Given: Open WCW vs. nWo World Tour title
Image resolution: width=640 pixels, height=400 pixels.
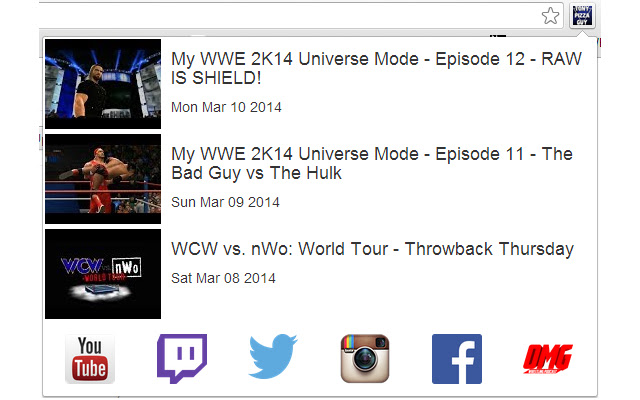Looking at the screenshot, I should click(372, 249).
